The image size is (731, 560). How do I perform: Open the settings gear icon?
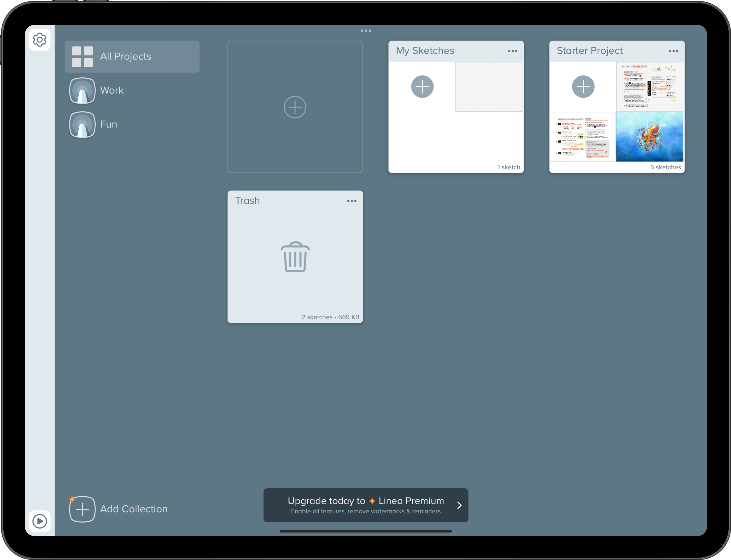39,40
